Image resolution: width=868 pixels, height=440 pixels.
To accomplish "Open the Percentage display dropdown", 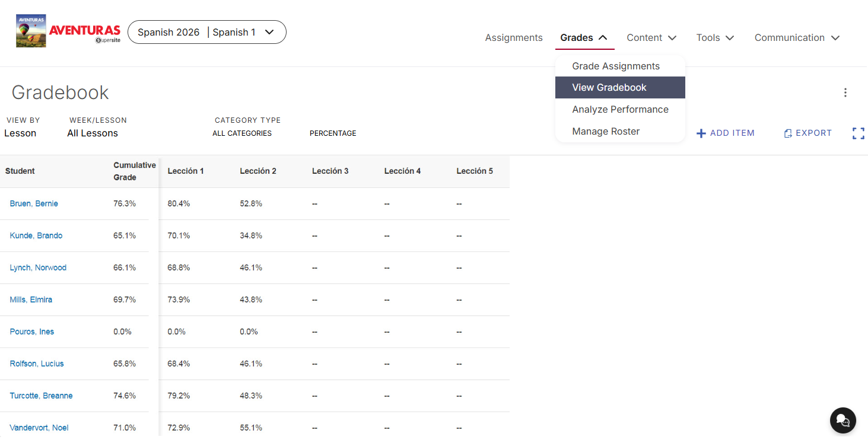I will [333, 133].
